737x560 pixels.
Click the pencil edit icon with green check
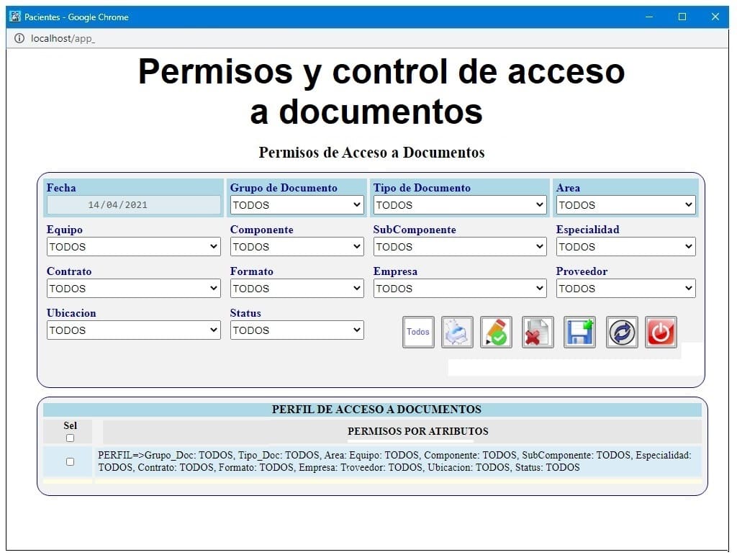[x=496, y=332]
